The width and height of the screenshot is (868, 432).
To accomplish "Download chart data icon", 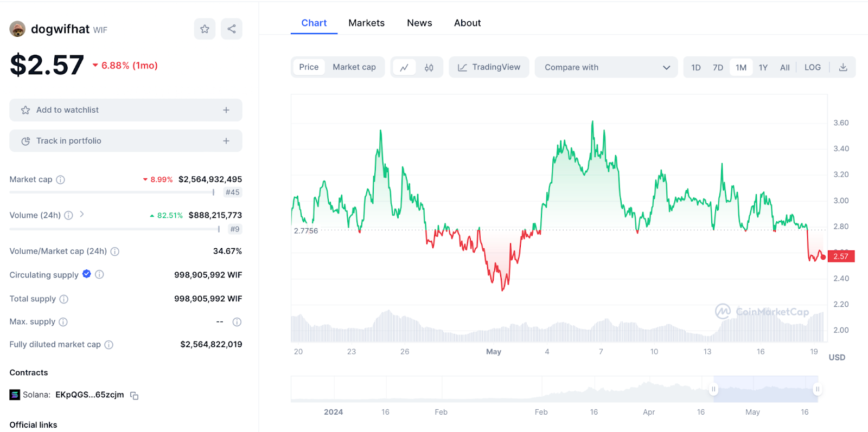I will (x=843, y=67).
